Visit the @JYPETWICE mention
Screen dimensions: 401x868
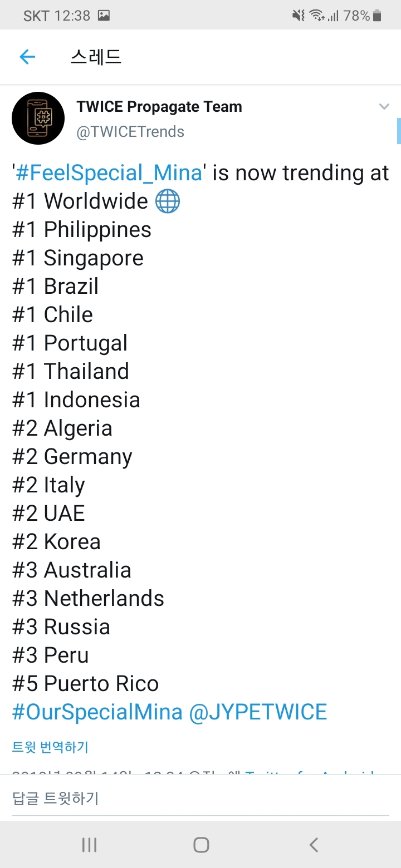[x=258, y=712]
